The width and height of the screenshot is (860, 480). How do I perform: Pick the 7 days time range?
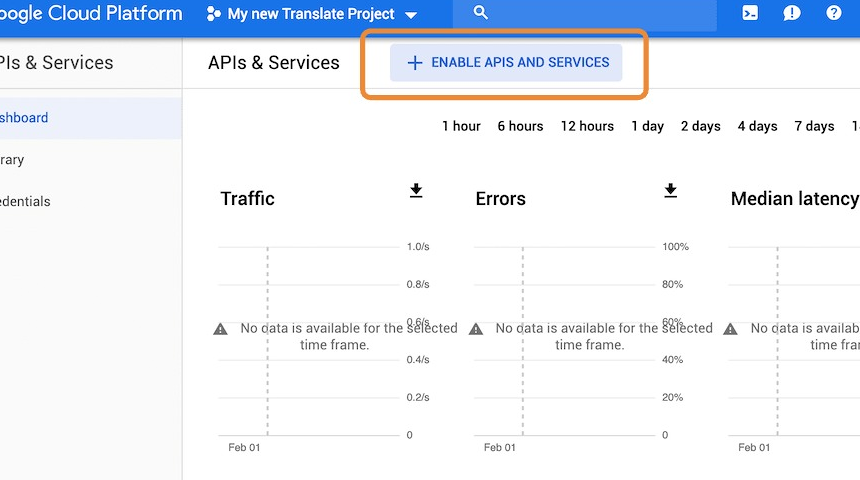[x=814, y=126]
